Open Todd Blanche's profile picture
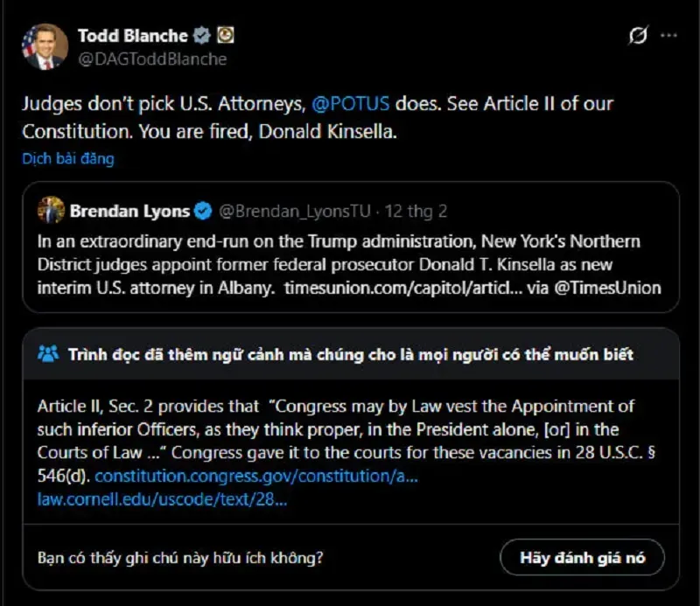Screen dimensions: 700x606 click(44, 47)
